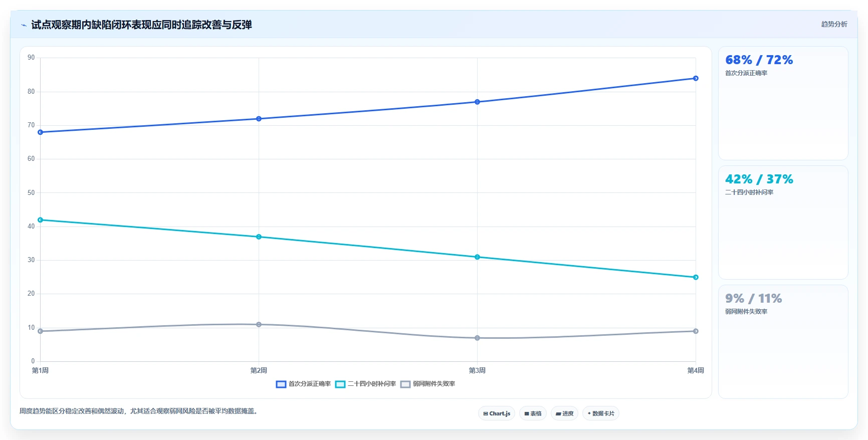The image size is (868, 440).
Task: Click the 第4周 x-axis label
Action: (x=696, y=370)
